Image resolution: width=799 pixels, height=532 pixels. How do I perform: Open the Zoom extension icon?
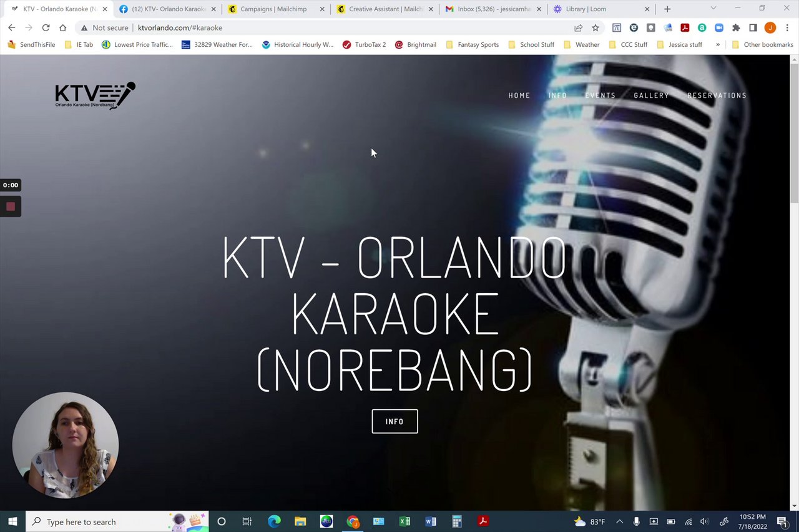[x=718, y=27]
